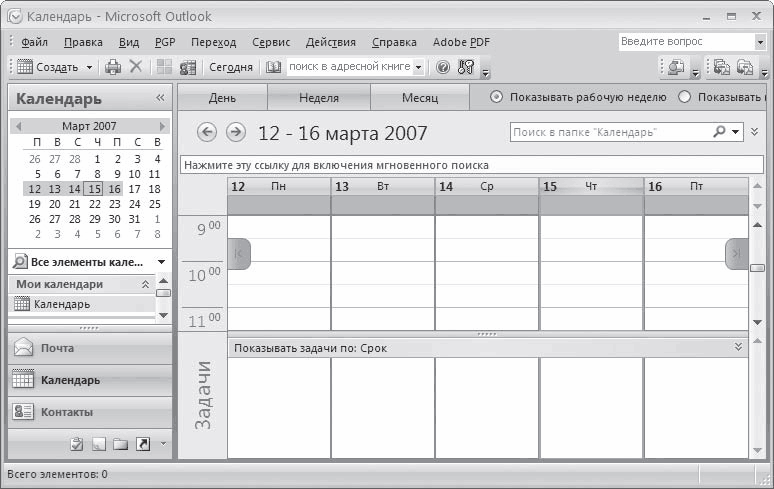Image resolution: width=774 pixels, height=489 pixels.
Task: Click the enable instant search link
Action: (336, 165)
